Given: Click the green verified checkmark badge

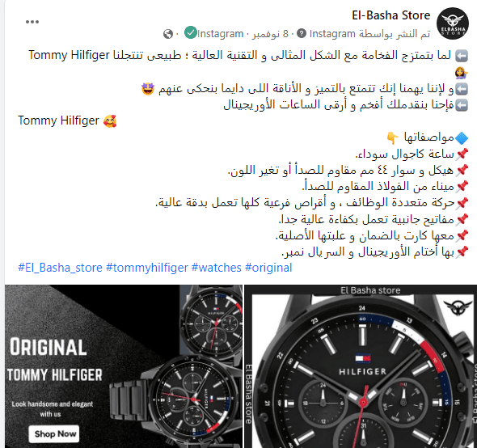Looking at the screenshot, I should click(191, 32).
